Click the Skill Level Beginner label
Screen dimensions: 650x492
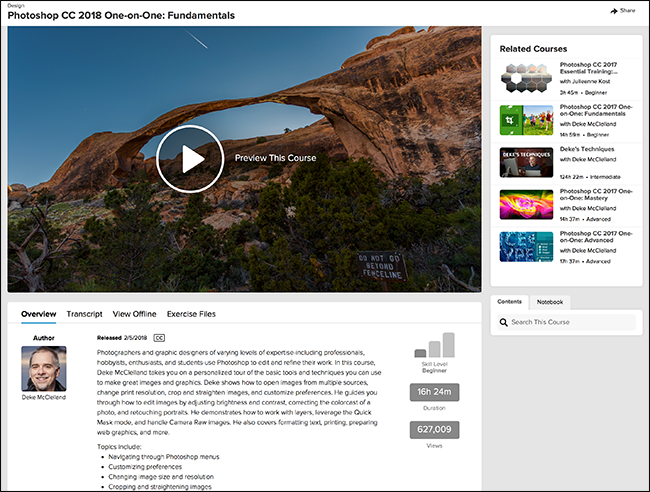point(434,367)
